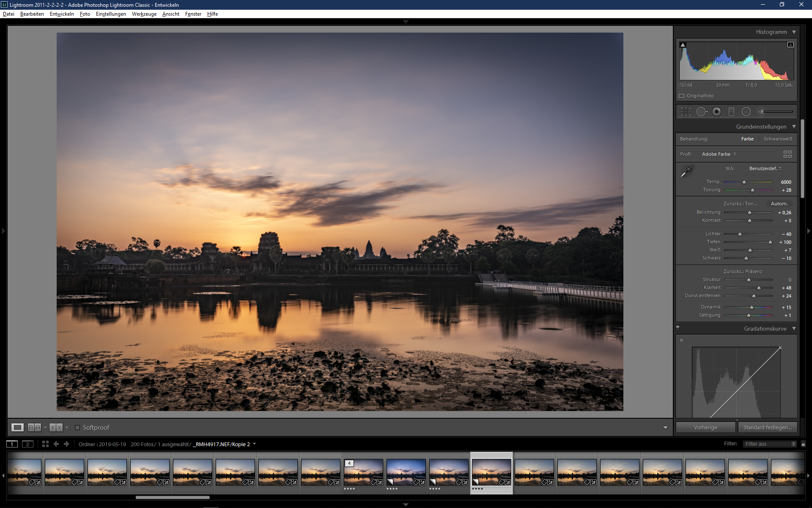Switch to grid view via filmstrip icon
Viewport: 812px width, 508px height.
pos(45,444)
